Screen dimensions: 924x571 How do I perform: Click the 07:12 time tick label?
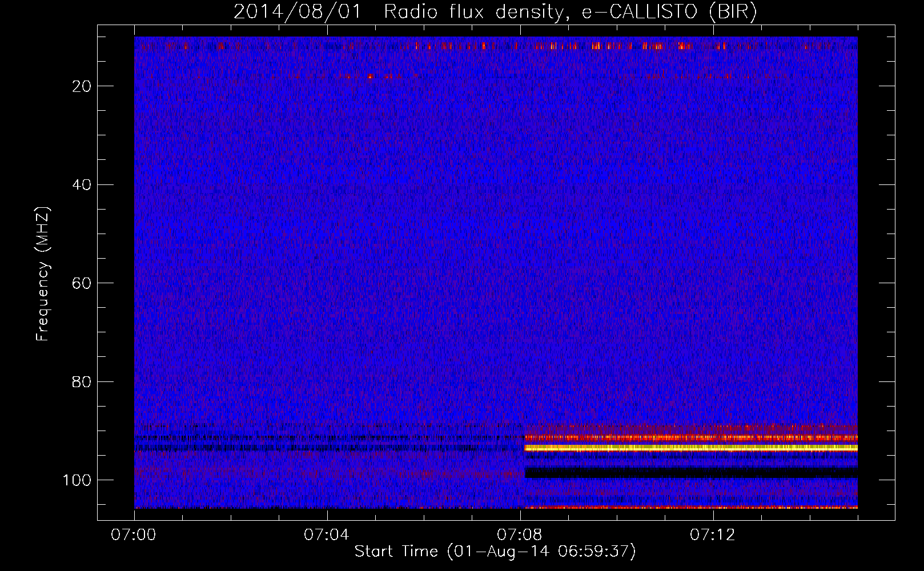click(x=713, y=535)
